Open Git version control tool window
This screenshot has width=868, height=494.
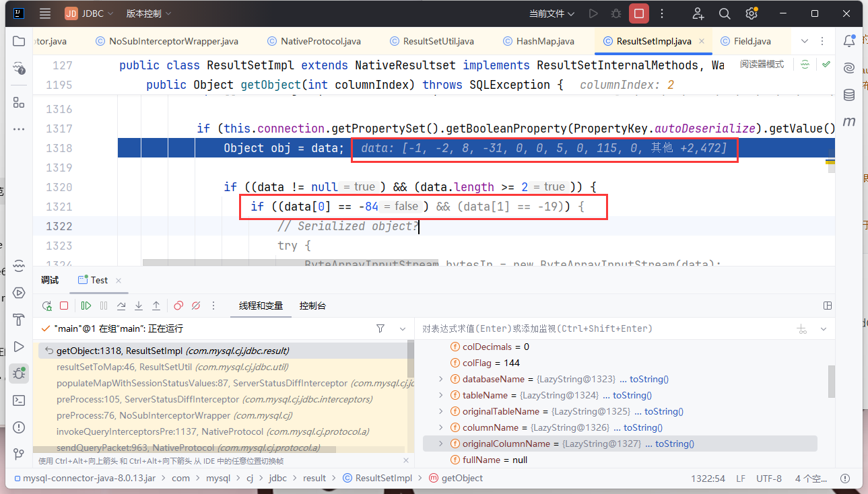tap(19, 454)
